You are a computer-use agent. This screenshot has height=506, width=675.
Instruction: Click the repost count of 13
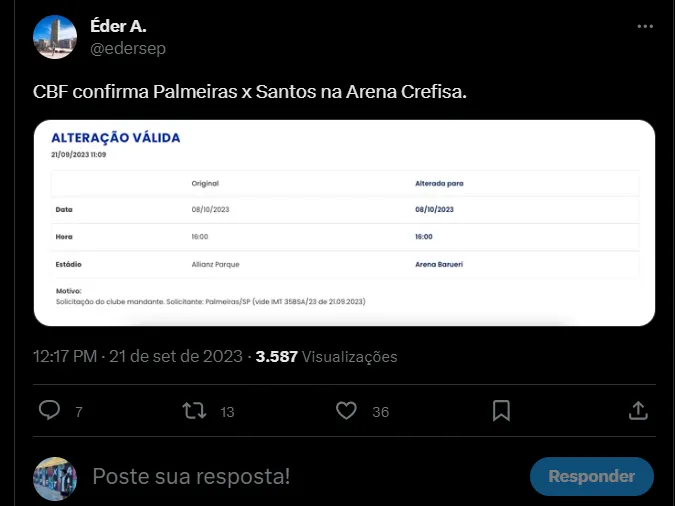tap(227, 412)
